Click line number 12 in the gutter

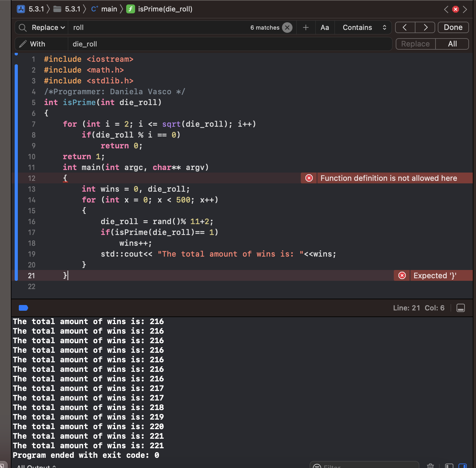(x=32, y=178)
